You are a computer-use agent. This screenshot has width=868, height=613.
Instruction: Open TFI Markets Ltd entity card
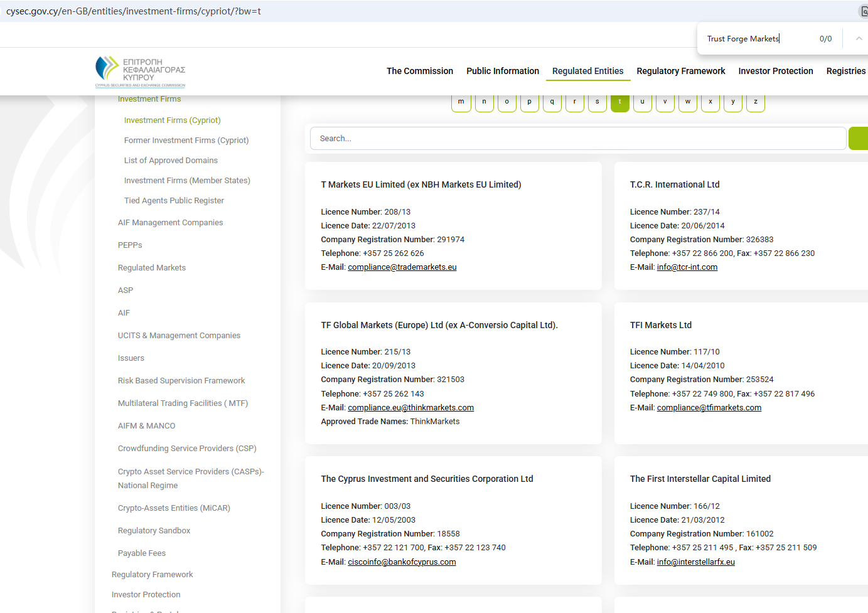click(x=660, y=325)
